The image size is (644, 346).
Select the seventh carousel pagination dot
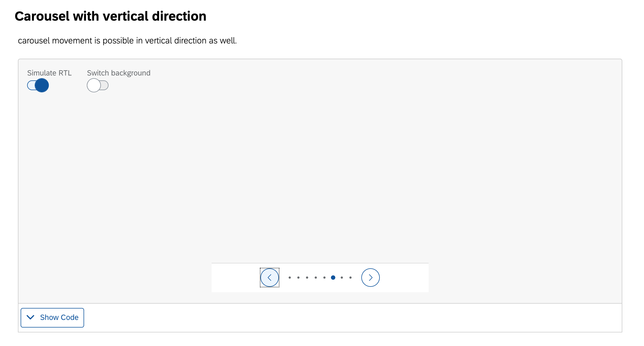click(x=342, y=278)
